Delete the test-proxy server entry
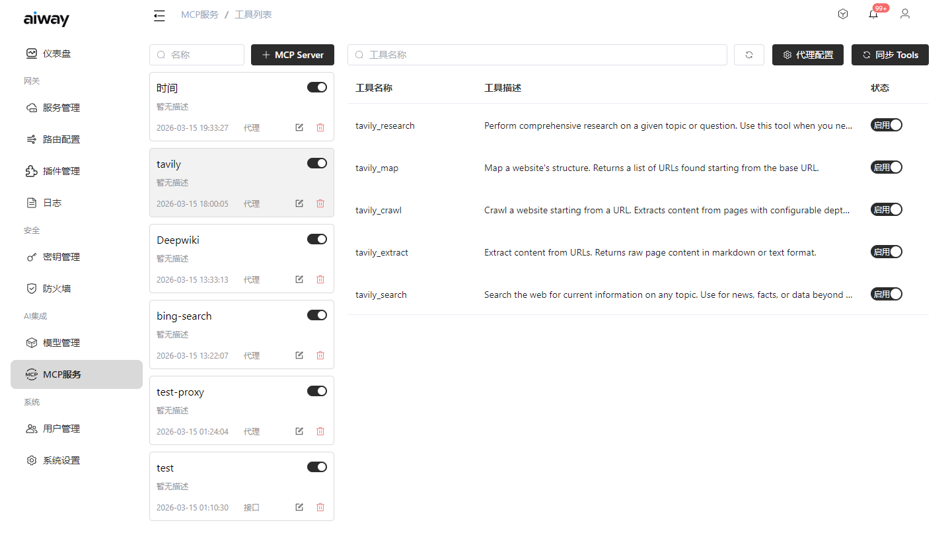The width and height of the screenshot is (950, 560). coord(320,431)
